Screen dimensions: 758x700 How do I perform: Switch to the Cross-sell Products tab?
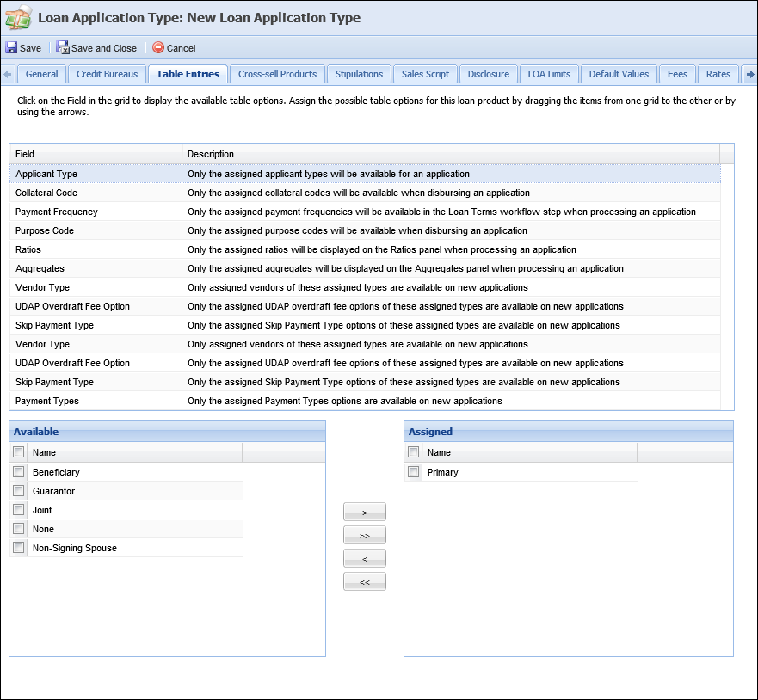[277, 75]
